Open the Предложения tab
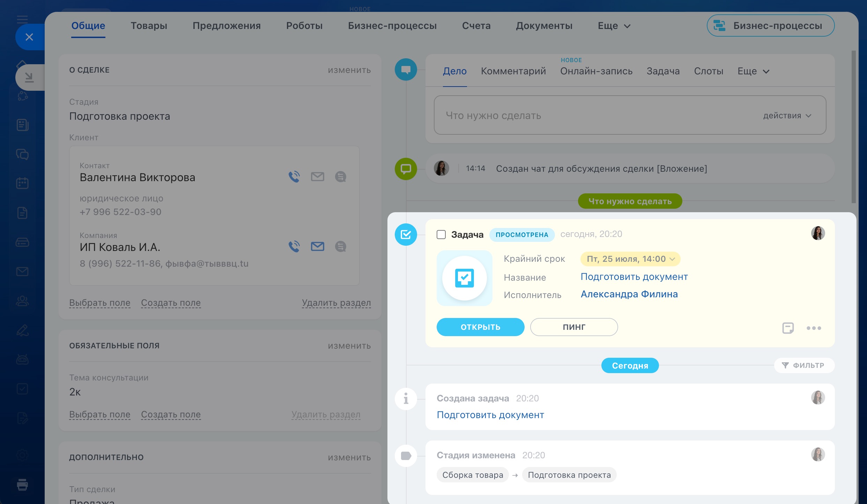Image resolution: width=867 pixels, height=504 pixels. click(x=227, y=26)
